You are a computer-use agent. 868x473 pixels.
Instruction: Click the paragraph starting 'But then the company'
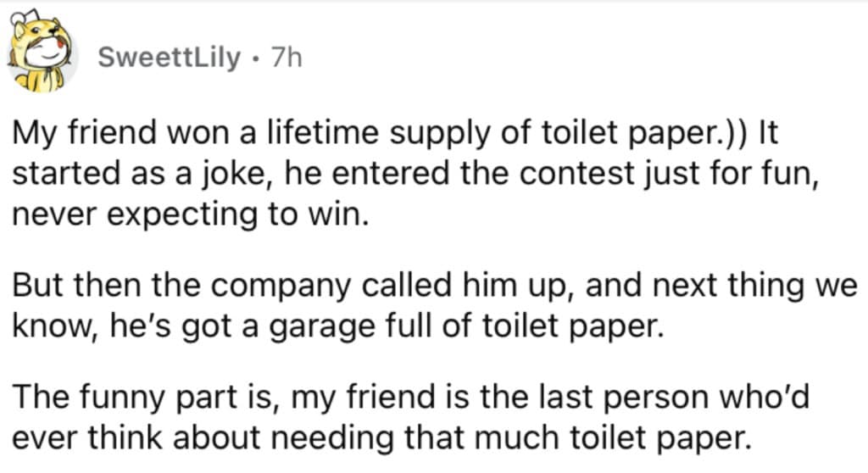click(x=435, y=306)
